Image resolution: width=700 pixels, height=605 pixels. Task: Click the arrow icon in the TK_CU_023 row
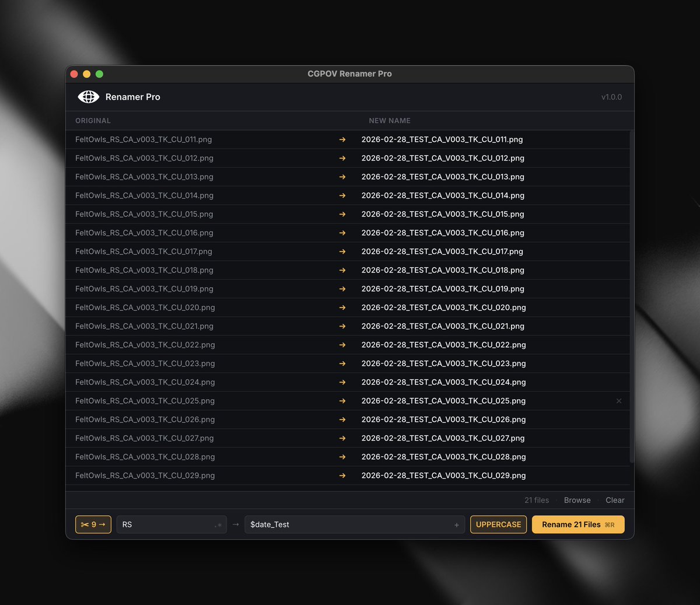(x=342, y=363)
